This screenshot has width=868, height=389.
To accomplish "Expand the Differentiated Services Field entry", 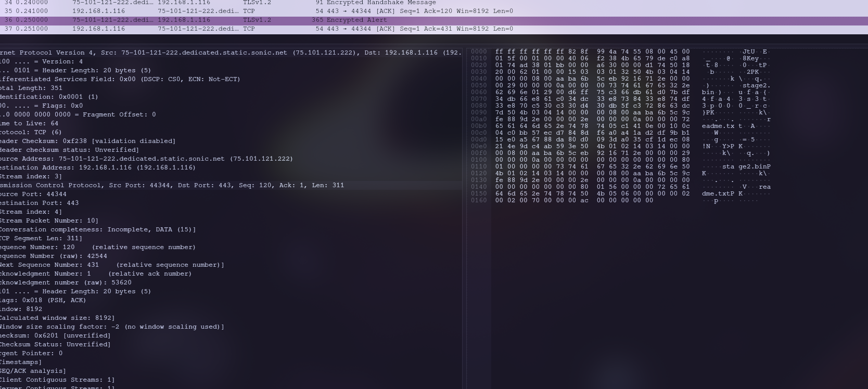I will 120,79.
